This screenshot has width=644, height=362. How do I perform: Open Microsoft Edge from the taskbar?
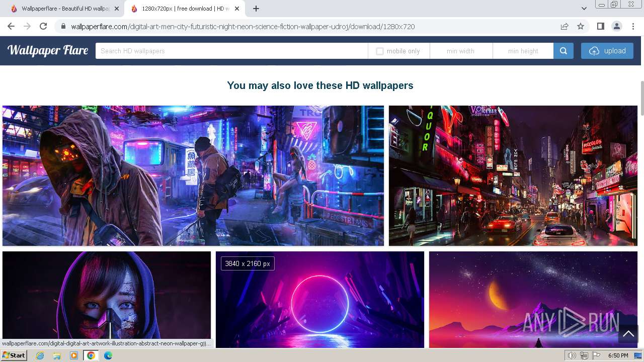[108, 355]
